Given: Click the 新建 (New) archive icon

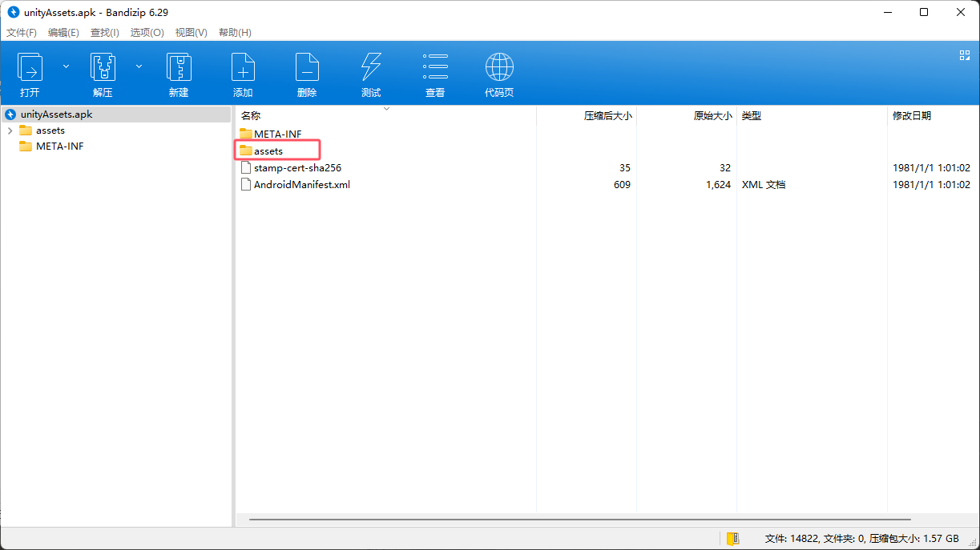Looking at the screenshot, I should pos(179,66).
